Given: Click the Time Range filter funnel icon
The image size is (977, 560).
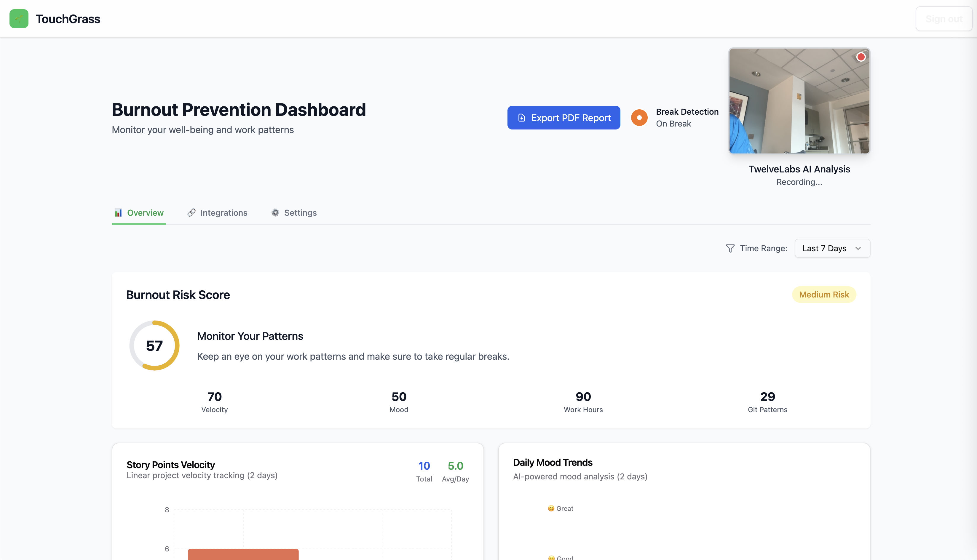Looking at the screenshot, I should [x=730, y=249].
